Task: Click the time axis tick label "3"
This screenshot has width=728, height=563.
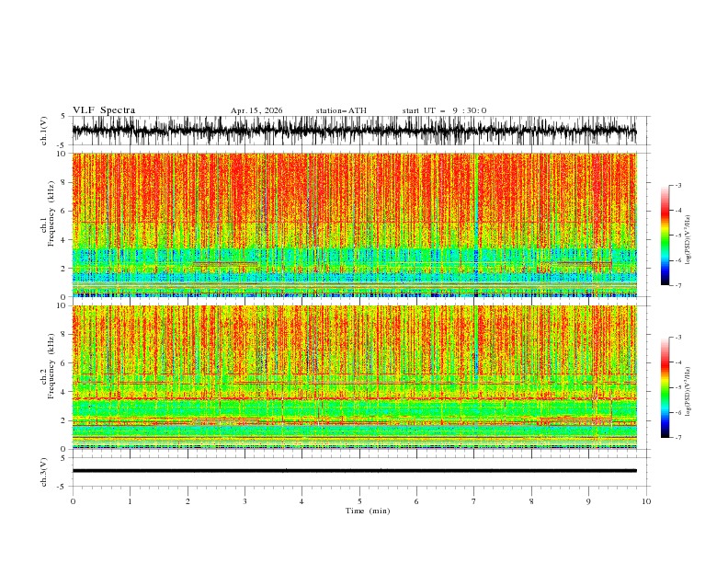Action: [x=245, y=501]
